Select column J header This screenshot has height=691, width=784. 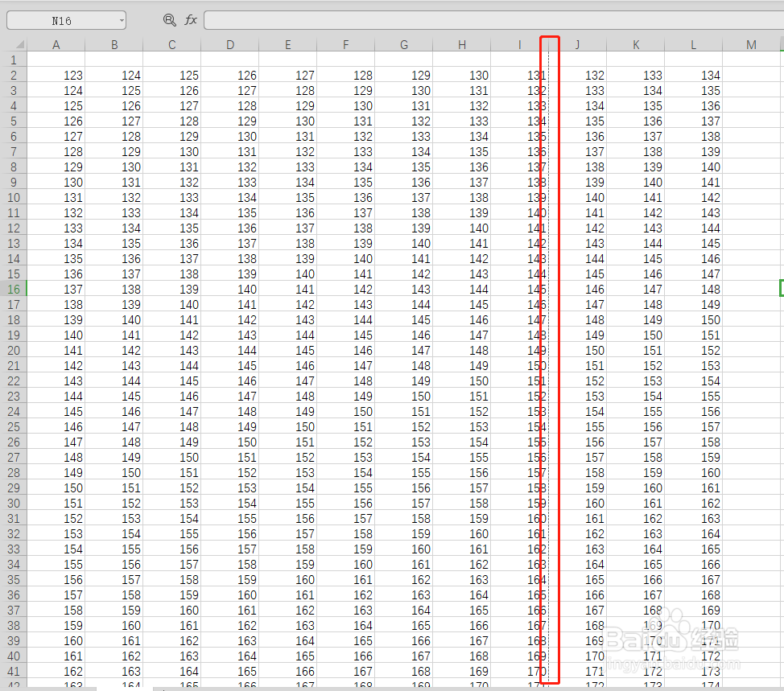(x=577, y=44)
